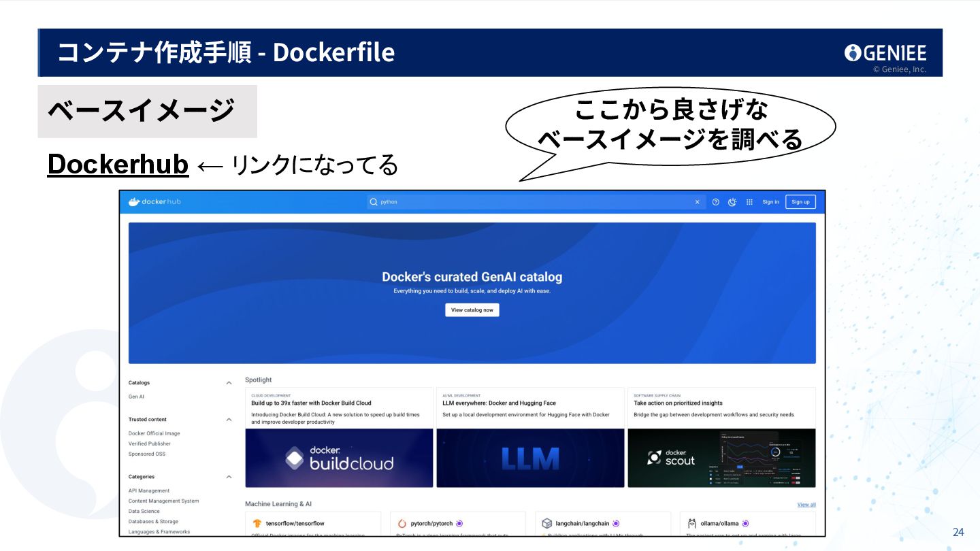Image resolution: width=980 pixels, height=551 pixels.
Task: Click the PyTorch logo icon
Action: pyautogui.click(x=402, y=524)
